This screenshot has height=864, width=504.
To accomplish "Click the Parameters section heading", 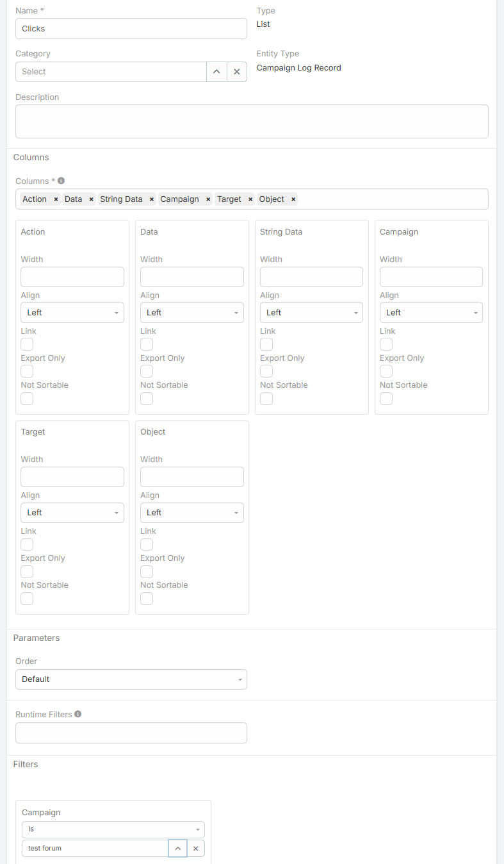I will [x=37, y=638].
